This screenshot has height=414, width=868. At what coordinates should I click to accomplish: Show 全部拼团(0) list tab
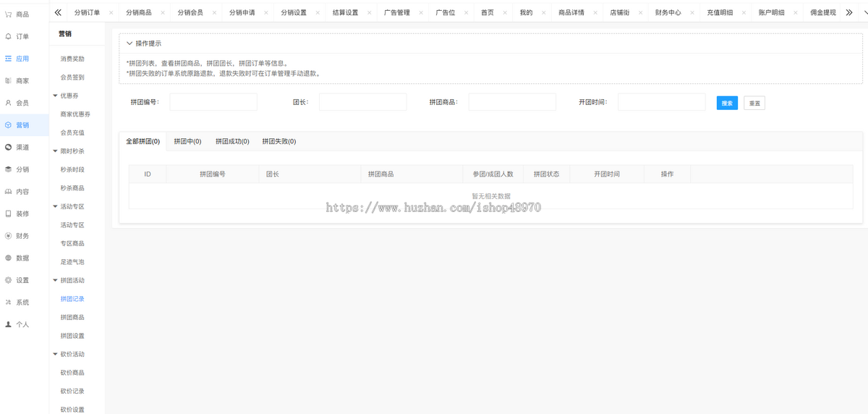coord(143,141)
